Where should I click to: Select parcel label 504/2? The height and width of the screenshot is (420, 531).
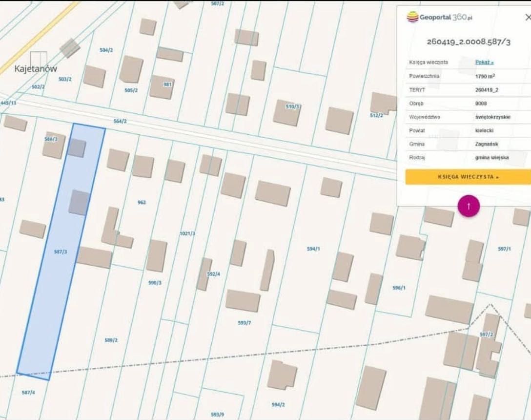click(x=106, y=50)
